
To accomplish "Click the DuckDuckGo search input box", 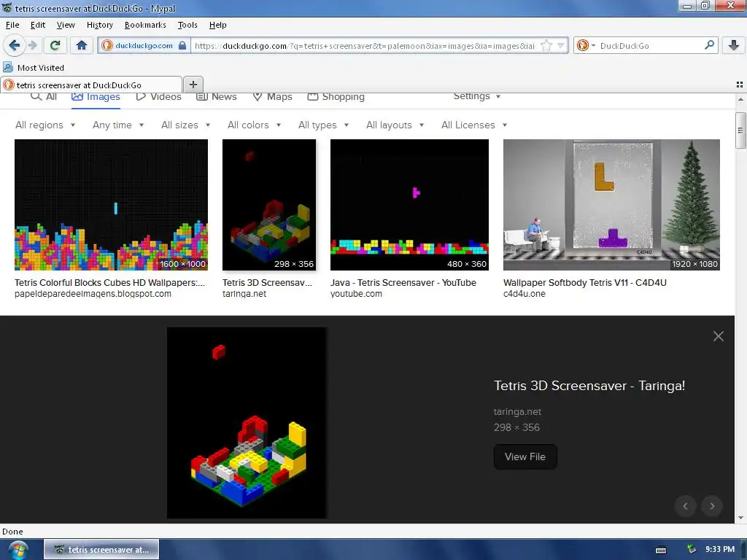I will coord(650,46).
